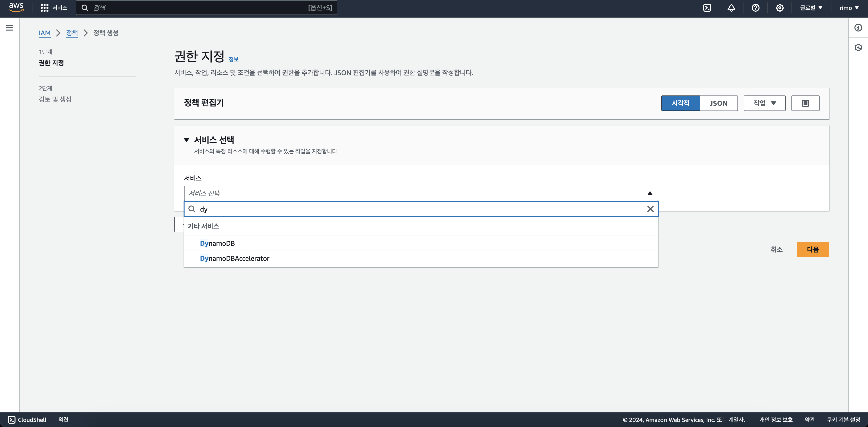This screenshot has height=427, width=868.
Task: Clear the service search field with X
Action: coord(650,209)
